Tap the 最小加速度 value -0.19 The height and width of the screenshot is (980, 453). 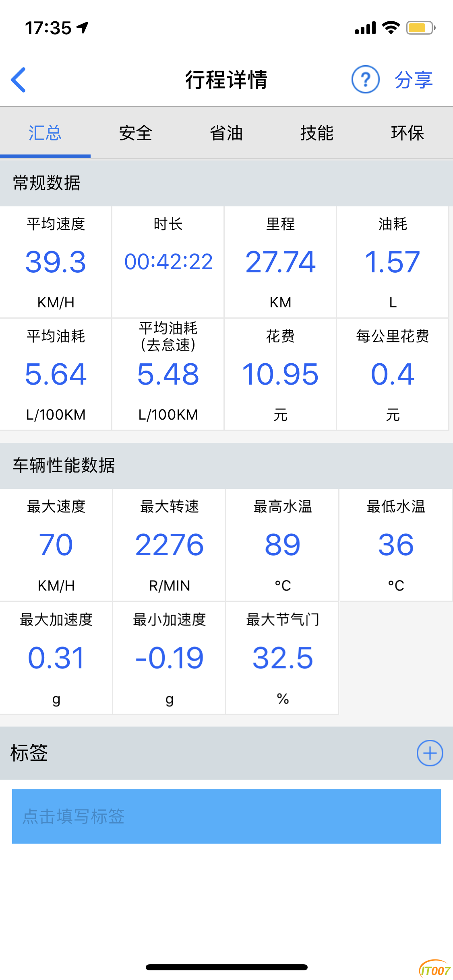[170, 658]
